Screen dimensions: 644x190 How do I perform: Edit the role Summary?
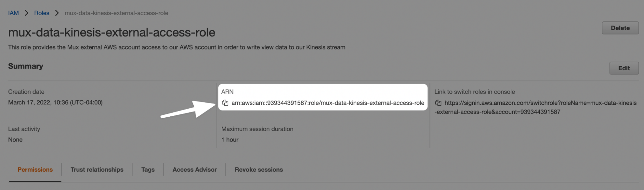tap(624, 68)
